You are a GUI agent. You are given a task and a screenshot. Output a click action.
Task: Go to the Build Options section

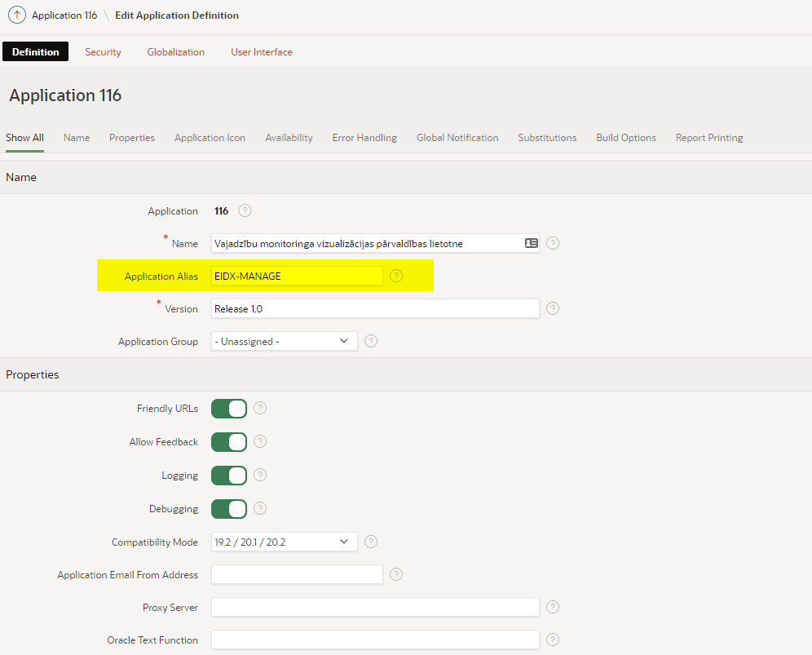click(625, 138)
